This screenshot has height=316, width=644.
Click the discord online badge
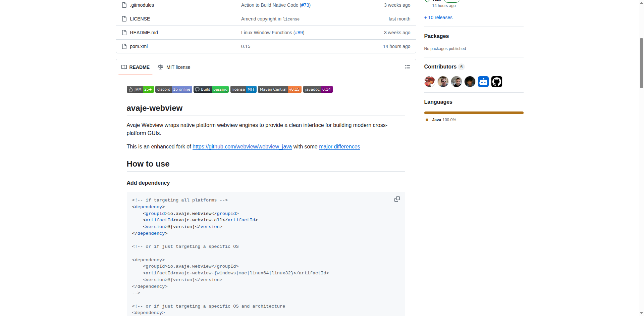[x=173, y=89]
